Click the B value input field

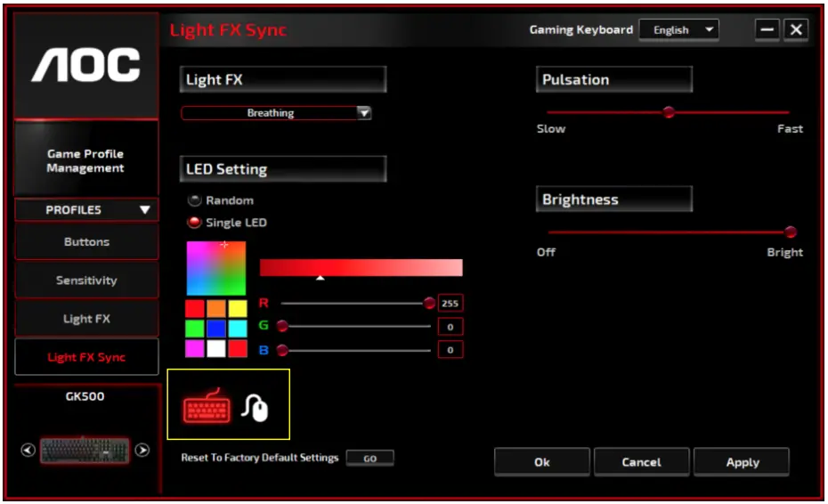(x=451, y=350)
